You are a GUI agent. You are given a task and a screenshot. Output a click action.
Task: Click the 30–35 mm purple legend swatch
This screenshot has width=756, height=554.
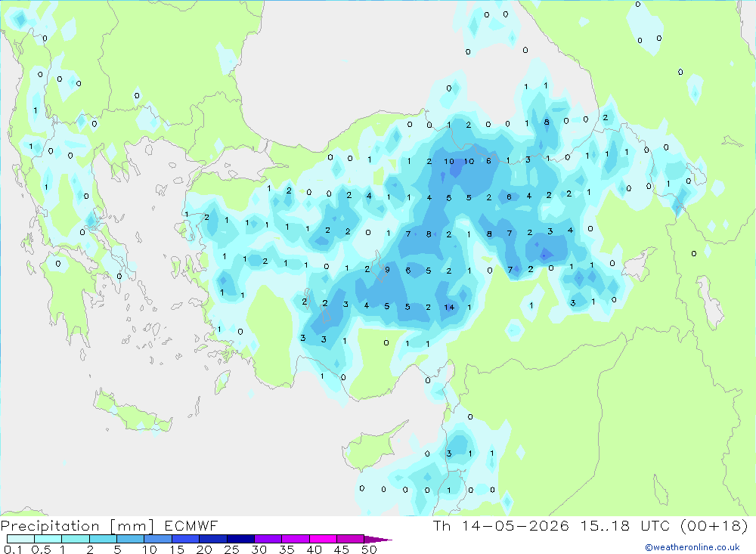point(268,539)
